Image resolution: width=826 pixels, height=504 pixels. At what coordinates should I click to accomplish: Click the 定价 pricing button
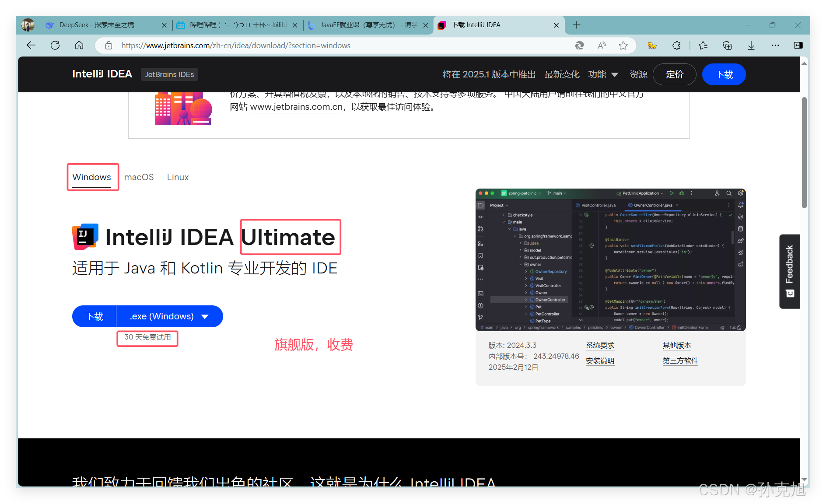pyautogui.click(x=674, y=74)
